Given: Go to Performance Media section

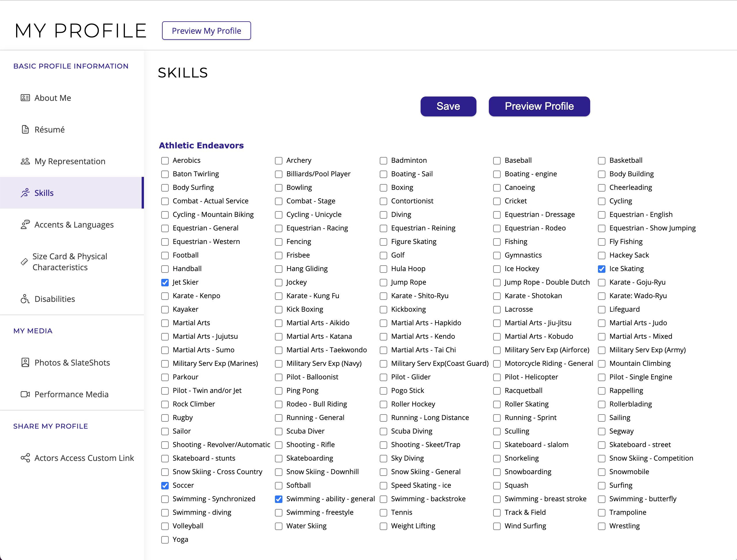Looking at the screenshot, I should tap(71, 394).
